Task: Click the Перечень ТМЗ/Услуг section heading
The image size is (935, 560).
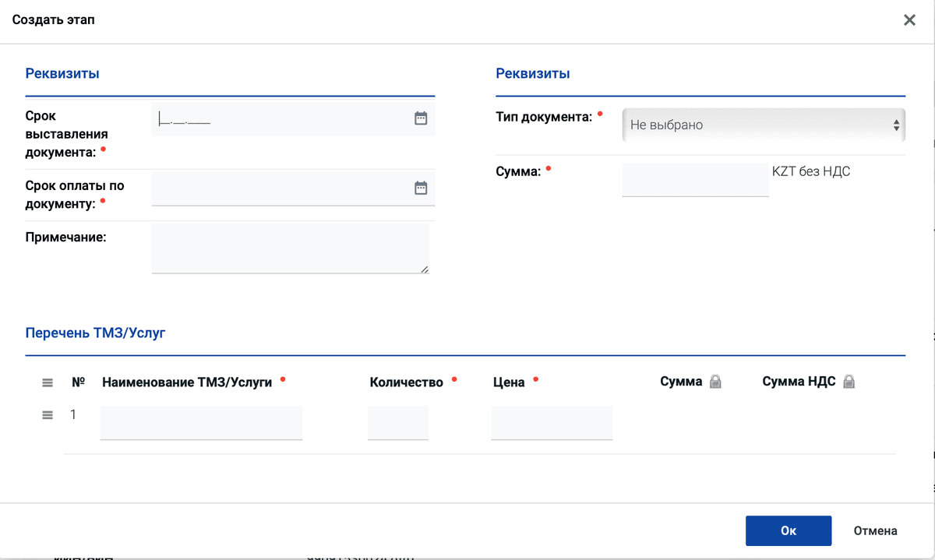Action: (95, 333)
